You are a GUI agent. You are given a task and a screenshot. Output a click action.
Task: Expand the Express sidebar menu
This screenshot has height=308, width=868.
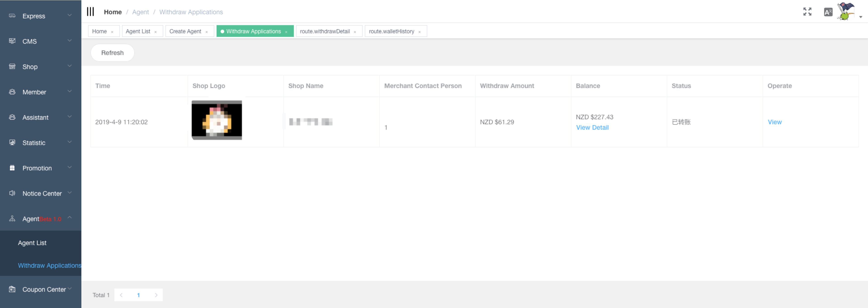click(x=40, y=16)
